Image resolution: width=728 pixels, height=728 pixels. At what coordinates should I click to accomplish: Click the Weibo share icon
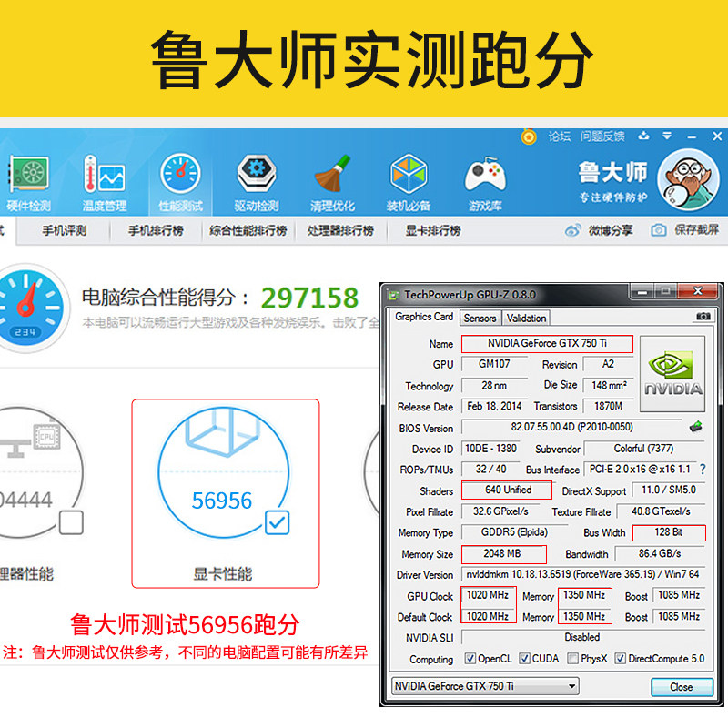point(573,230)
